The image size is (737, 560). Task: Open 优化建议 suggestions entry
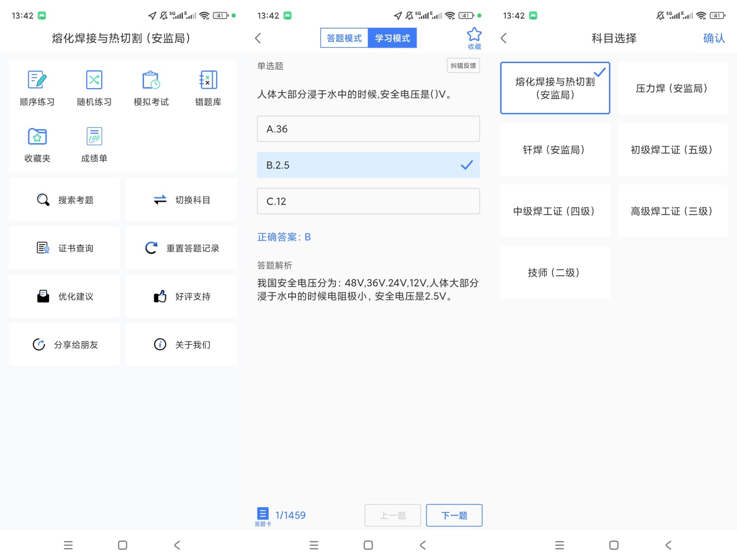click(x=64, y=297)
